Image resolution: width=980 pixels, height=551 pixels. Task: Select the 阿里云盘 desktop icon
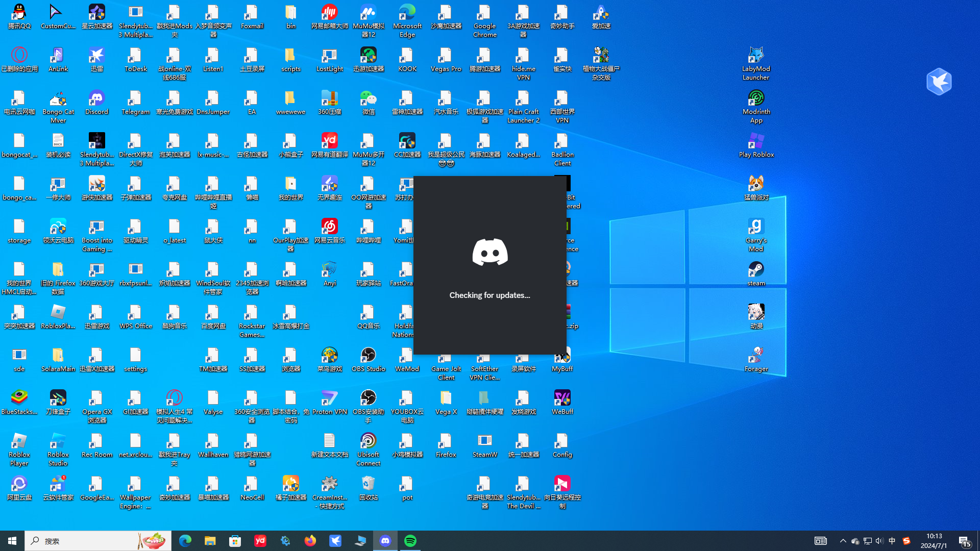point(19,488)
